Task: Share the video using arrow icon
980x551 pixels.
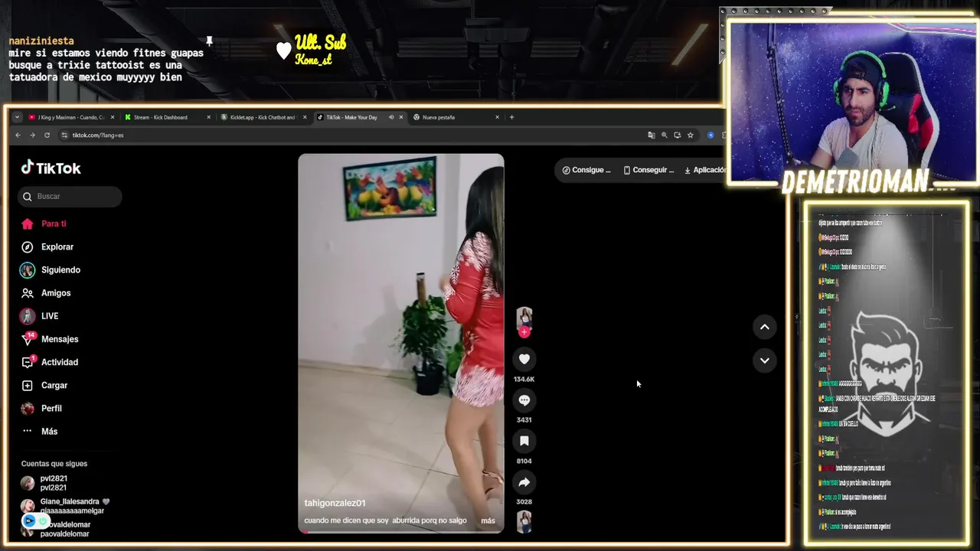Action: (x=524, y=482)
